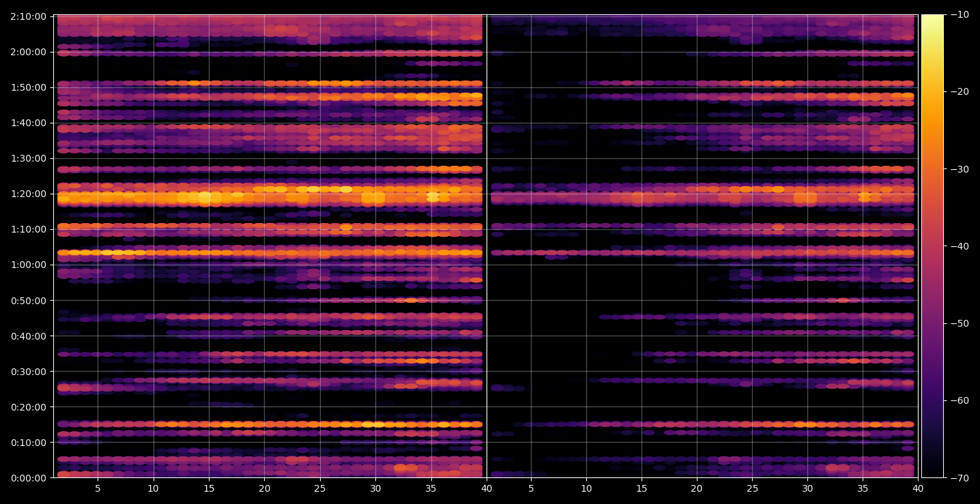Click the 0:30:00 y-axis tick label
The image size is (980, 504).
click(x=28, y=371)
